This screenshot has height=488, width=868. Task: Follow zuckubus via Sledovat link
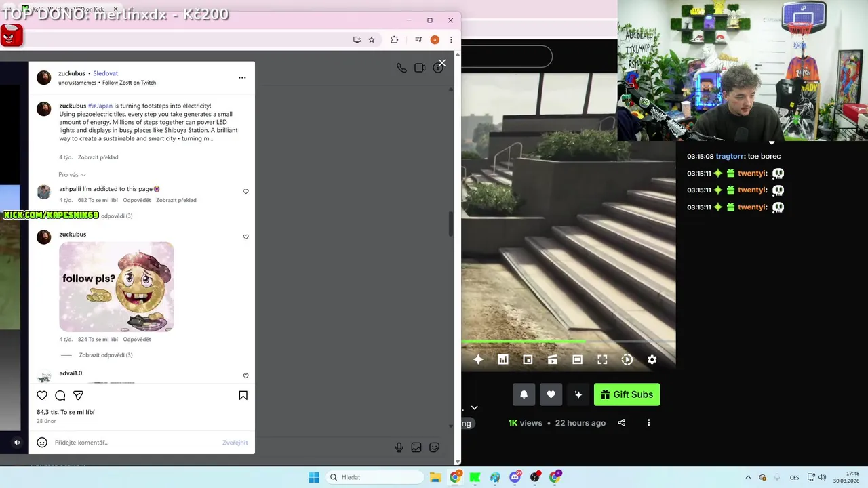[106, 73]
